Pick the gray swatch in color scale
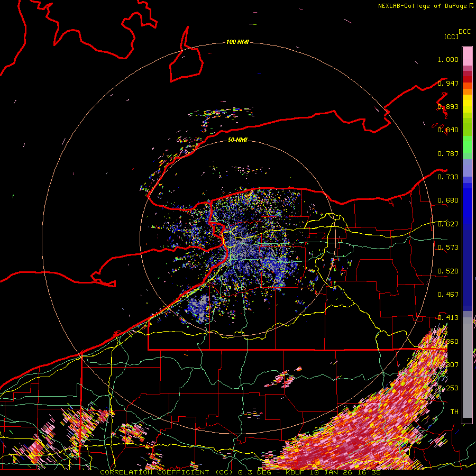The image size is (476, 476). (467, 368)
